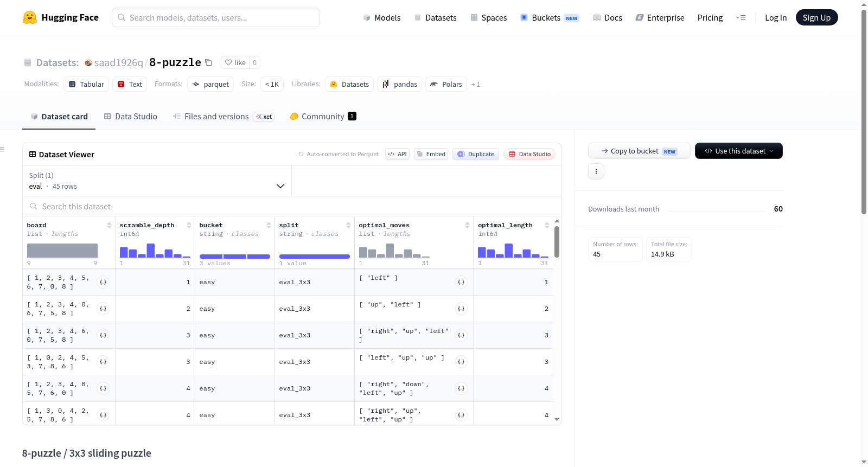Screen dimensions: 868x467
Task: Open the three-dot more options button
Action: coord(596,171)
